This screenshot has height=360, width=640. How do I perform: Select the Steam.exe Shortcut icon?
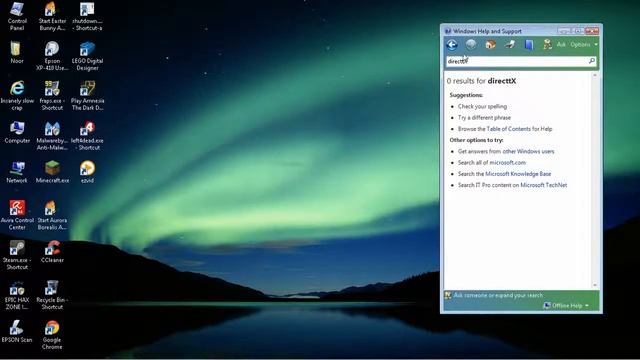point(17,256)
